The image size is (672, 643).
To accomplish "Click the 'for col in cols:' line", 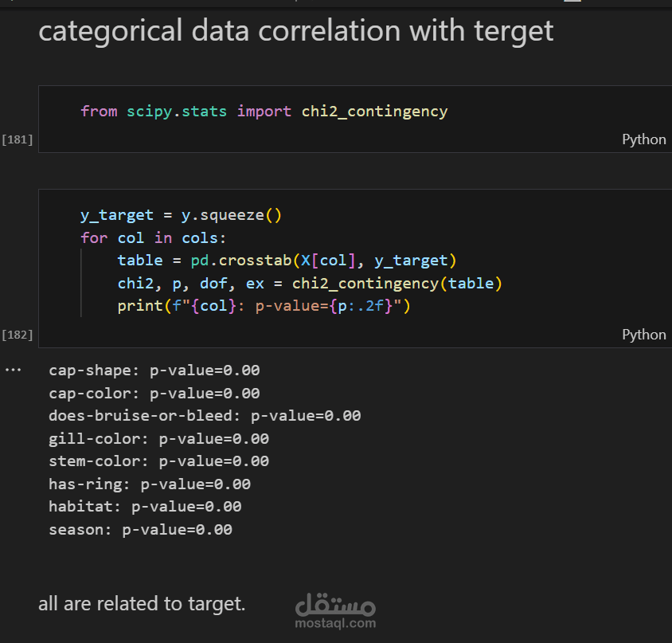I will tap(153, 238).
